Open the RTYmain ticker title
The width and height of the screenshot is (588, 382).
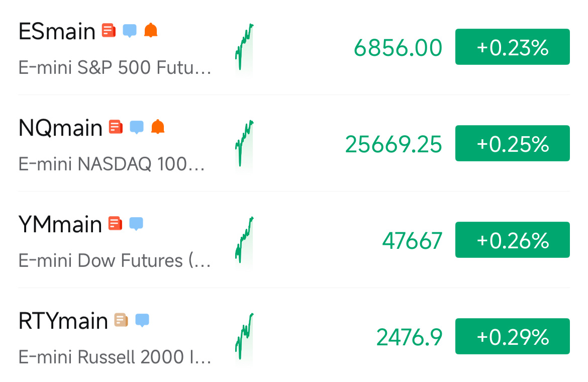[63, 321]
